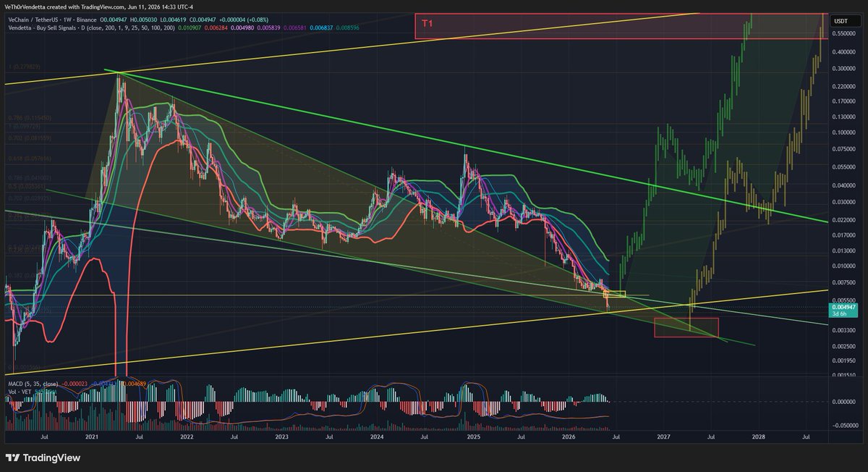Click the 2023 label on the time axis
This screenshot has height=472, width=868.
click(281, 437)
